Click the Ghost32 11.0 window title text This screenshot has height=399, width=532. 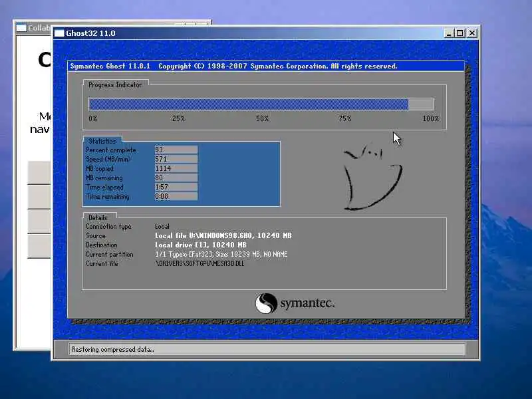click(x=90, y=33)
